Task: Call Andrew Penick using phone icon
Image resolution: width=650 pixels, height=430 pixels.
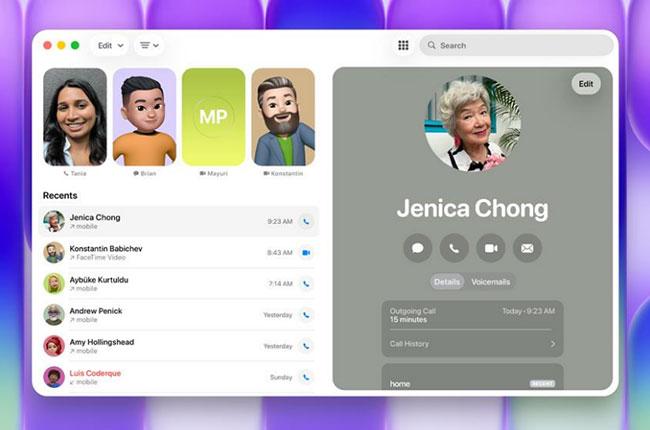Action: pos(306,315)
